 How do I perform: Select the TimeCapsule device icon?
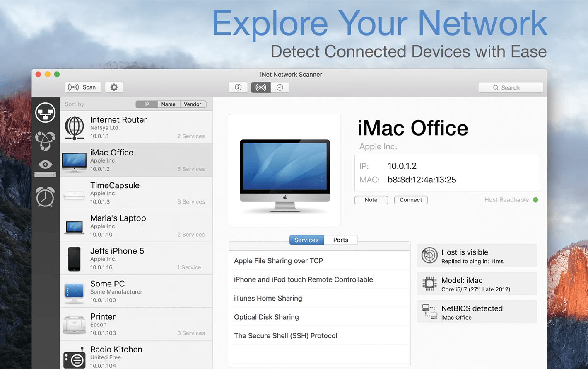(75, 195)
